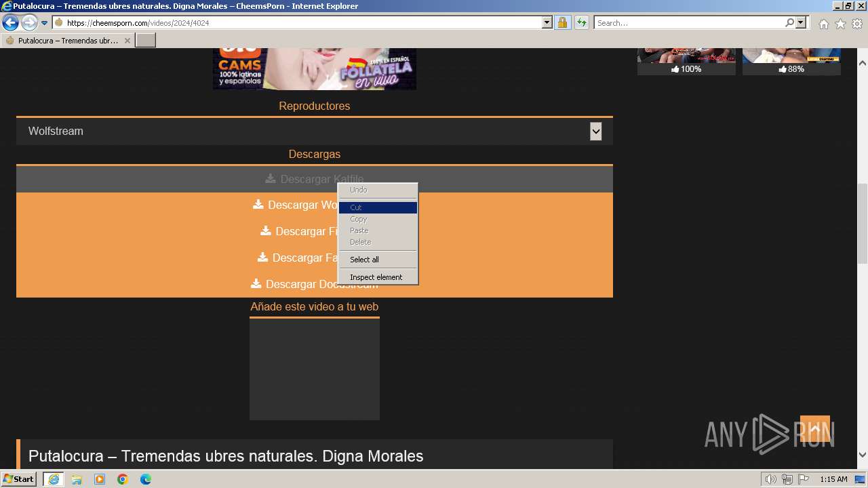Open the search provider dropdown arrow

pos(801,22)
